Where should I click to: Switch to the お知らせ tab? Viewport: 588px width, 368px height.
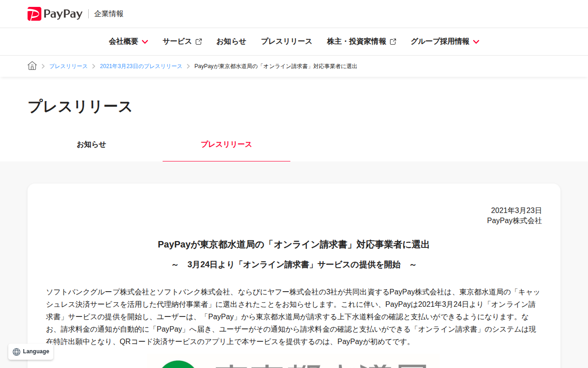point(91,144)
